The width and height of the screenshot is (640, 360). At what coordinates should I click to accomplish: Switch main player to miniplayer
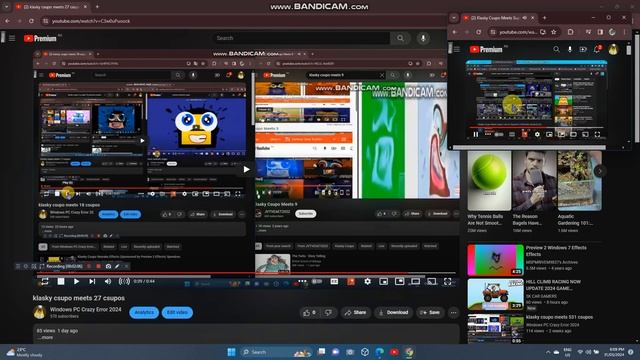coord(383,281)
